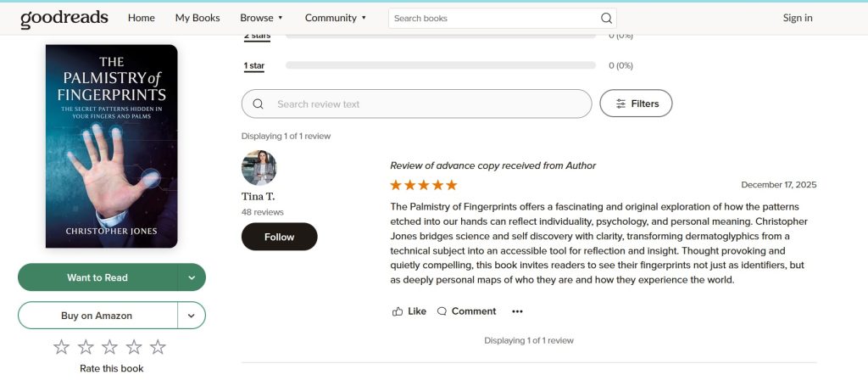Viewport: 868px width, 386px height.
Task: Rate this book five stars
Action: click(158, 347)
